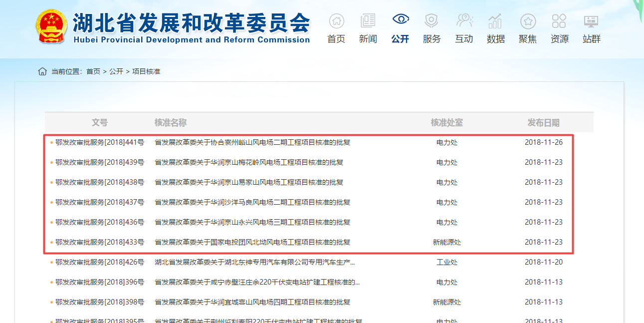The height and width of the screenshot is (323, 644).
Task: Click the breadcrumb house icon
Action: click(42, 71)
